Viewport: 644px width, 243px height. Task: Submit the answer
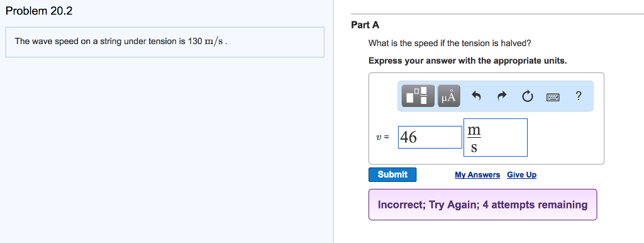(392, 174)
